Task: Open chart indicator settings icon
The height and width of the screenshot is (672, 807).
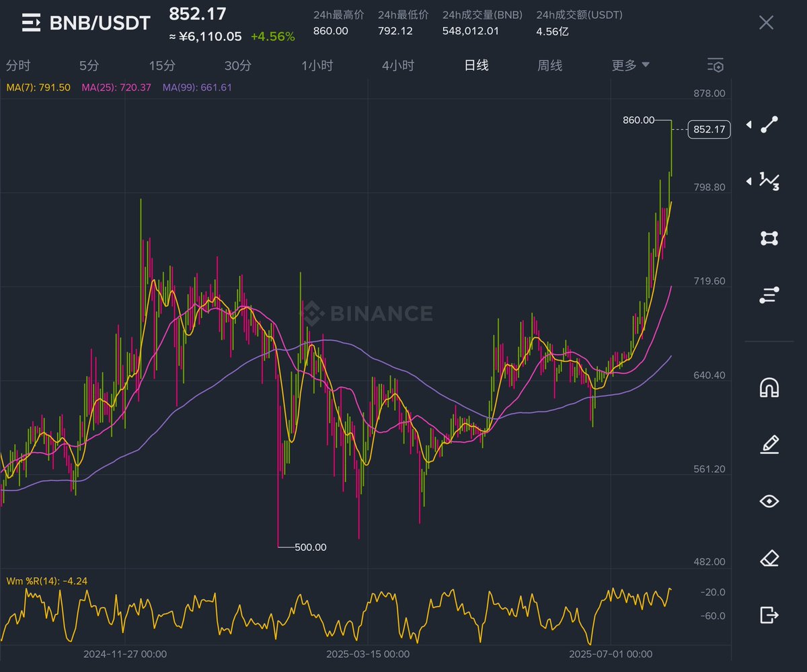Action: click(x=716, y=65)
